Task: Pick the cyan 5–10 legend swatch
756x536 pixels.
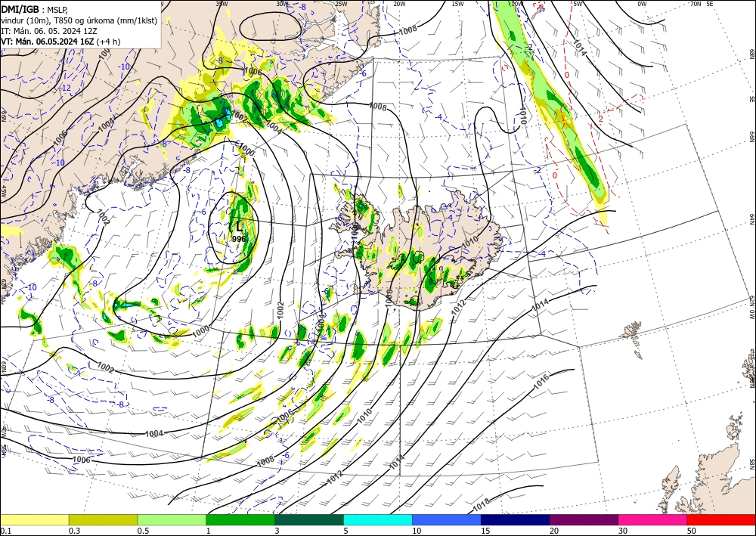Action: (x=378, y=519)
